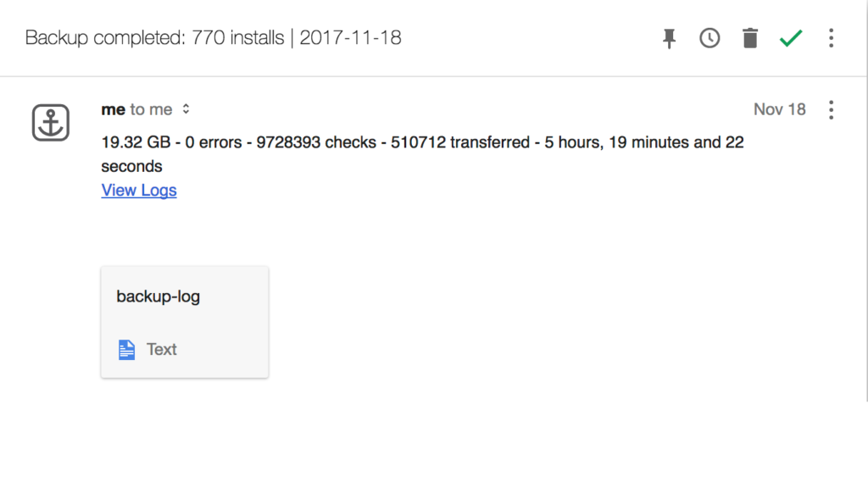Open thread options menu in header bar
This screenshot has height=487, width=868.
pos(831,38)
